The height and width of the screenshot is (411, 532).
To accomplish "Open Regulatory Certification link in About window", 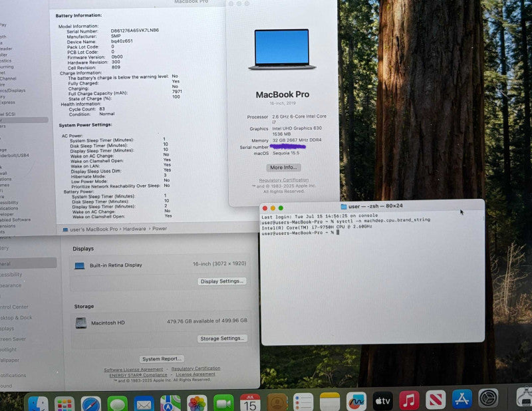I will click(284, 180).
